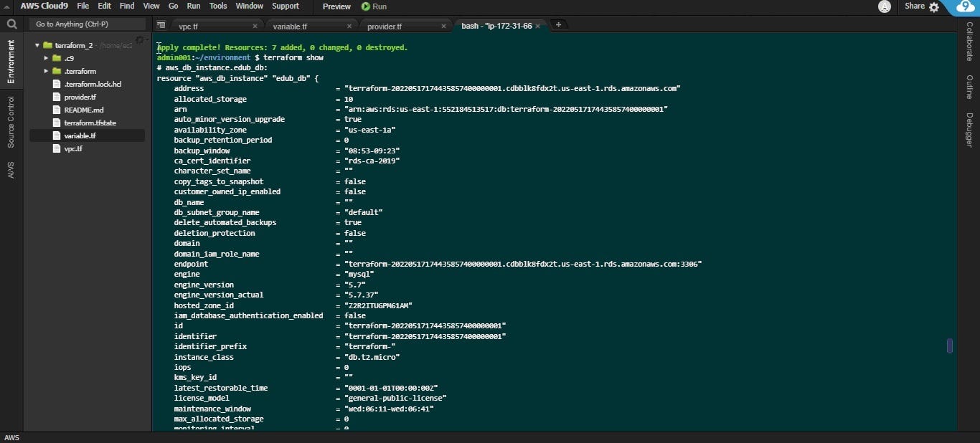The height and width of the screenshot is (443, 980).
Task: Click the "db.t2.micro" instance class value
Action: 372,357
